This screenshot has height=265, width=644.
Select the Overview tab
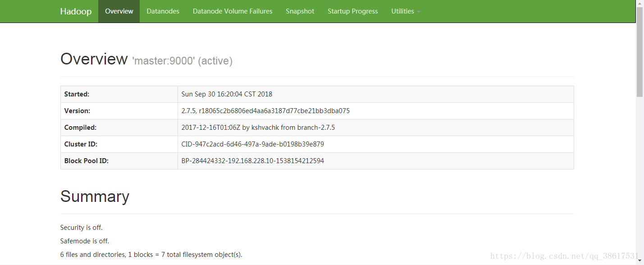(119, 11)
